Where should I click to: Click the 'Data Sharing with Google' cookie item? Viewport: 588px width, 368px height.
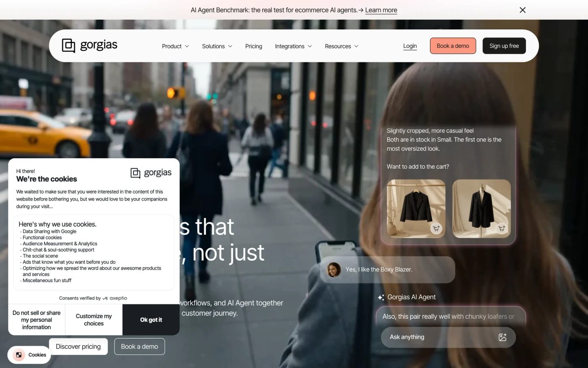click(50, 231)
